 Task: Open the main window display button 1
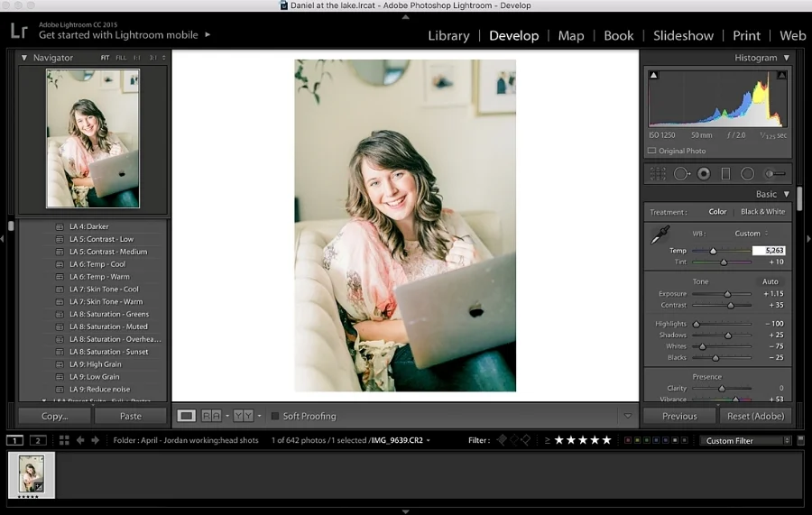(14, 440)
